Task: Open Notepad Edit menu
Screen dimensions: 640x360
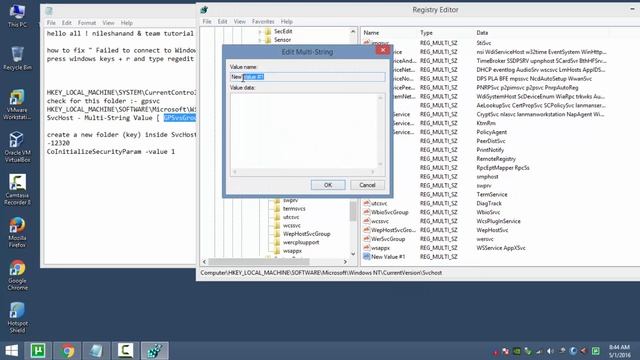Action: 67,23
